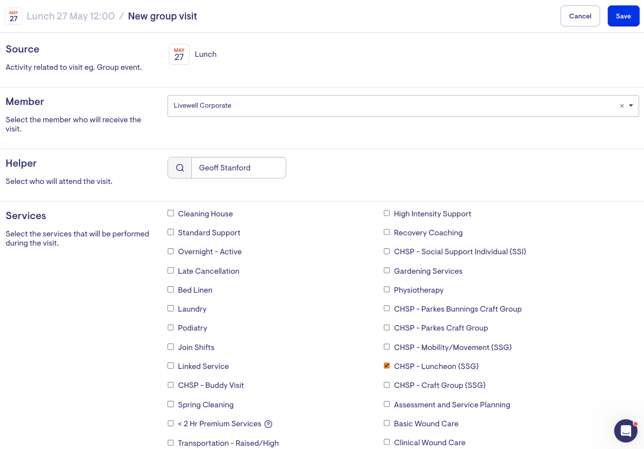Tick the Physiotherapy service checkbox
Screen dimensions: 644x449
point(387,290)
